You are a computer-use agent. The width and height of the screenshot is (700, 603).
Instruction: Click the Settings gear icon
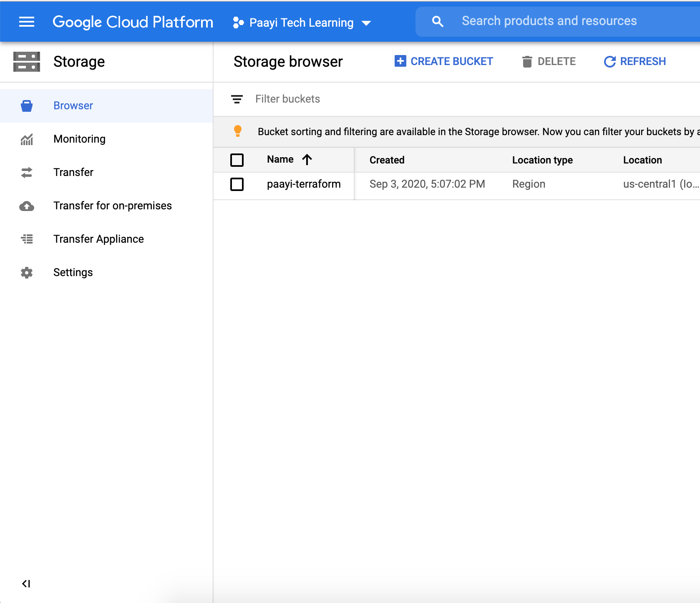(x=27, y=273)
